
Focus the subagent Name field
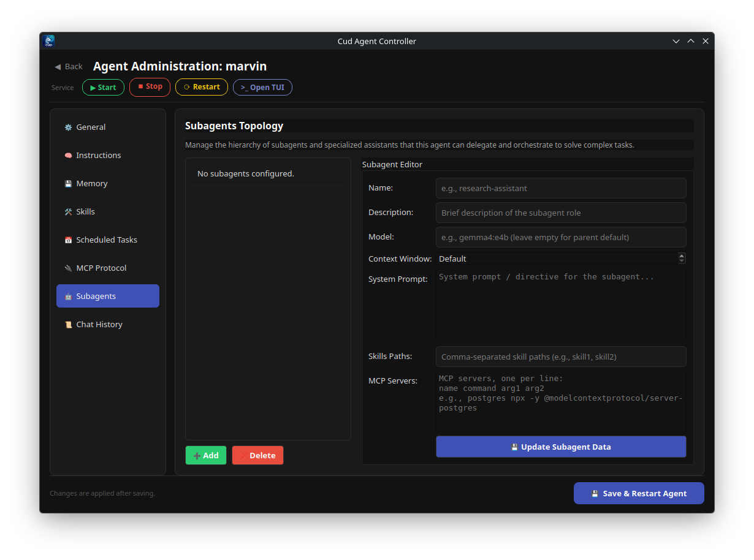(x=561, y=188)
